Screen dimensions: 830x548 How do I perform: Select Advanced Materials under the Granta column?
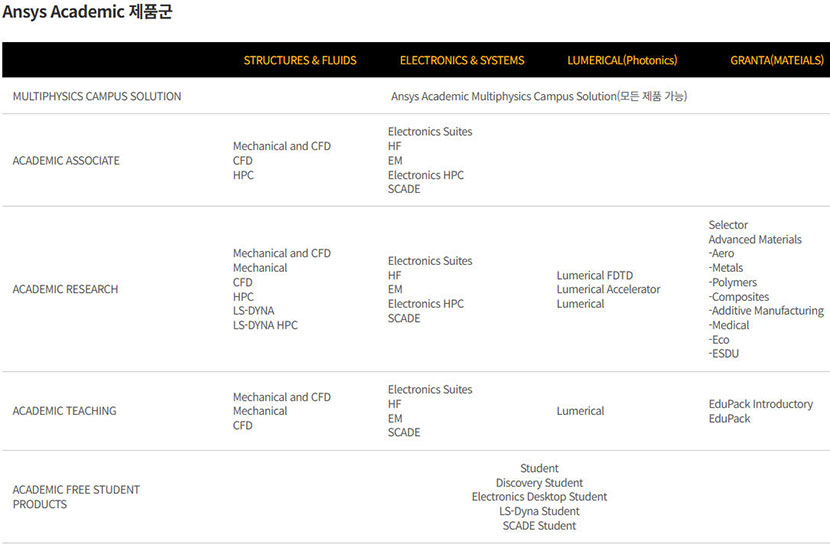click(x=755, y=240)
